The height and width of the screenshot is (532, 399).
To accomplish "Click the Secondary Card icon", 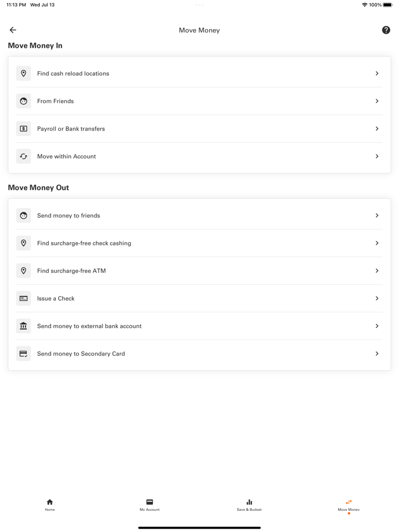I will pyautogui.click(x=23, y=353).
